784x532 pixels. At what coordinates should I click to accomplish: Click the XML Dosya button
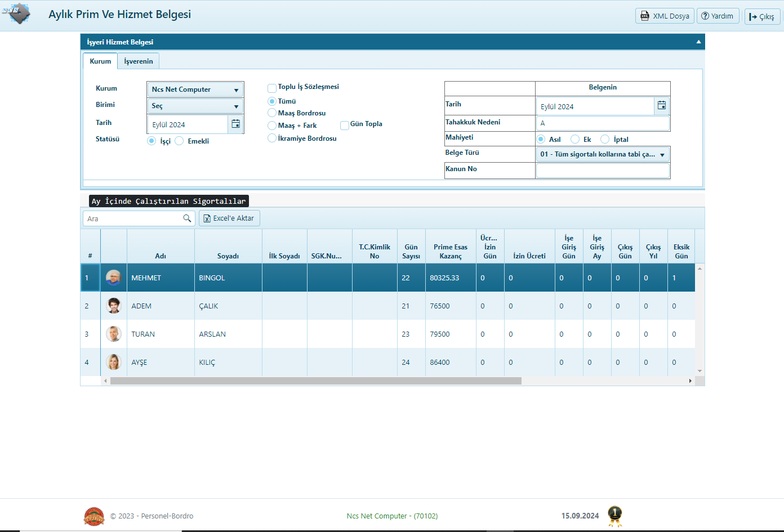point(665,16)
